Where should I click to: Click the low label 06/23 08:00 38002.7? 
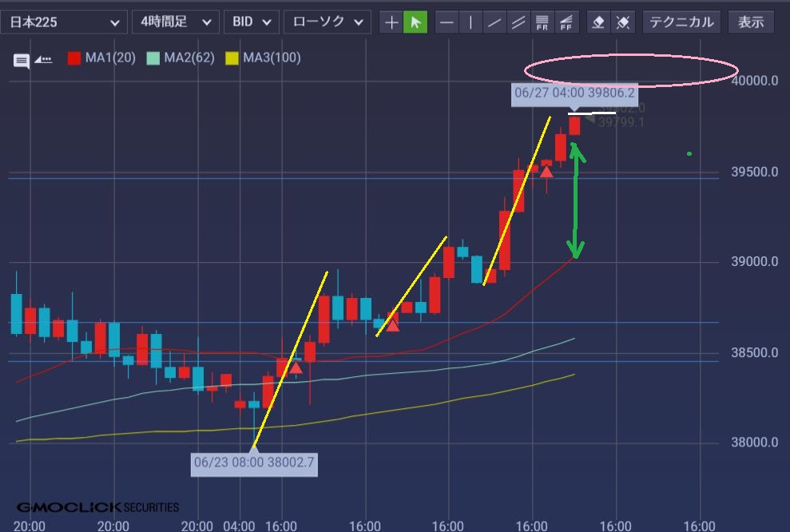pos(254,463)
